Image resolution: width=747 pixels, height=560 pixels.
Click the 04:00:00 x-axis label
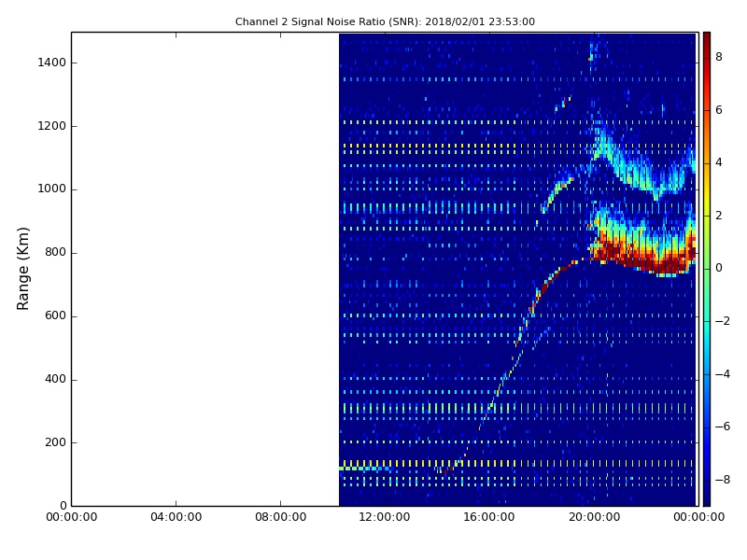tap(176, 517)
